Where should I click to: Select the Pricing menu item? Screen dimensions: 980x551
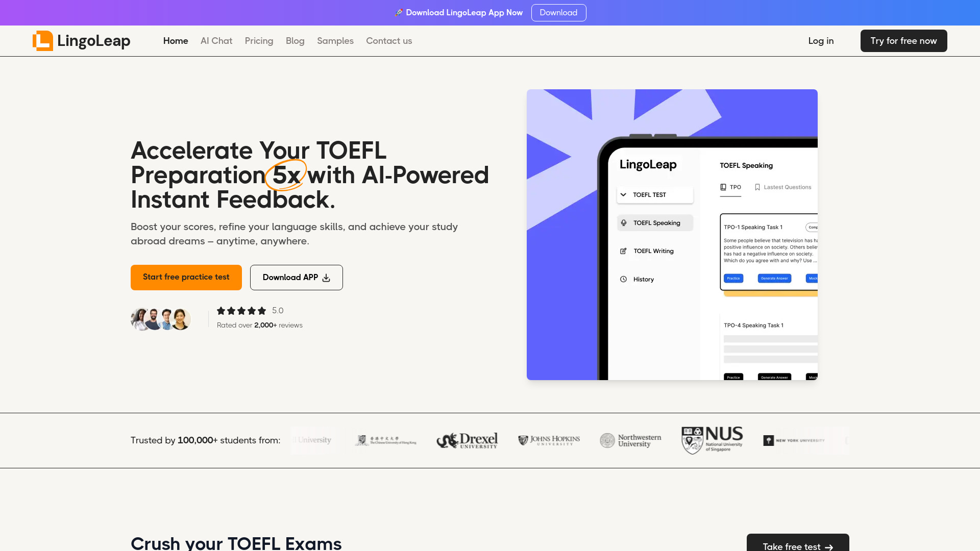tap(259, 40)
